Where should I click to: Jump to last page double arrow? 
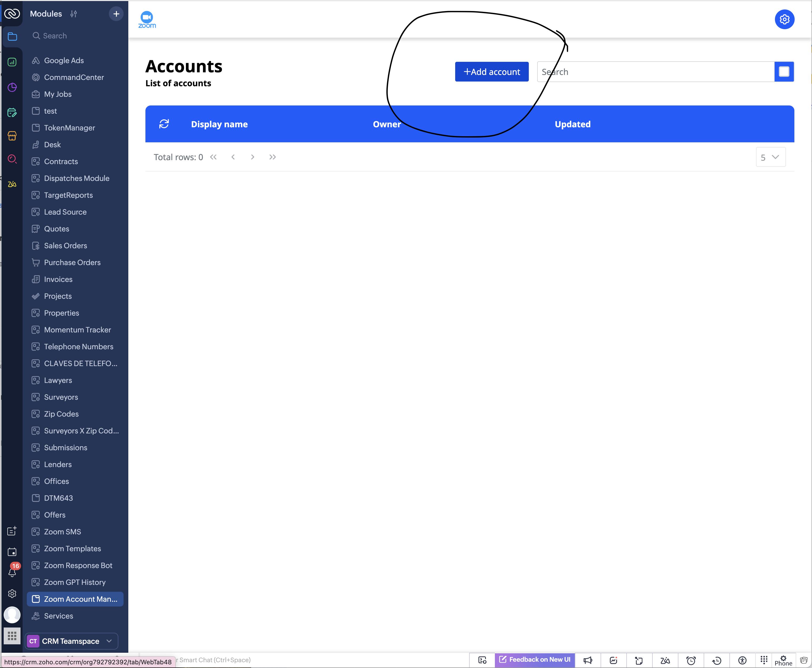tap(272, 157)
